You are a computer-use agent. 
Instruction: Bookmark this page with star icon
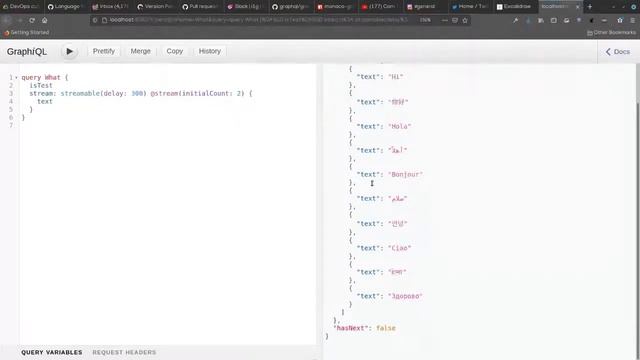[x=465, y=20]
